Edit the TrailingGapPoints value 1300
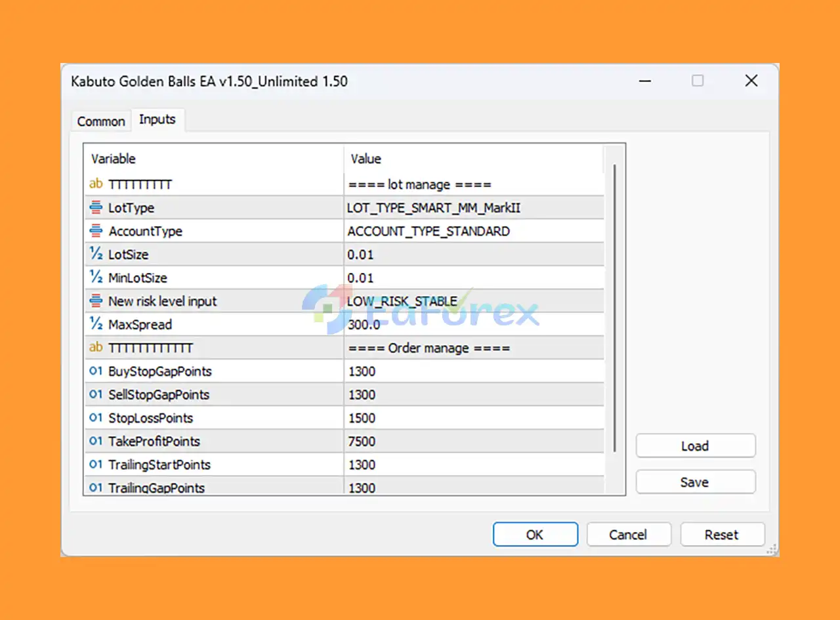Screen dimensions: 840x620 474,486
